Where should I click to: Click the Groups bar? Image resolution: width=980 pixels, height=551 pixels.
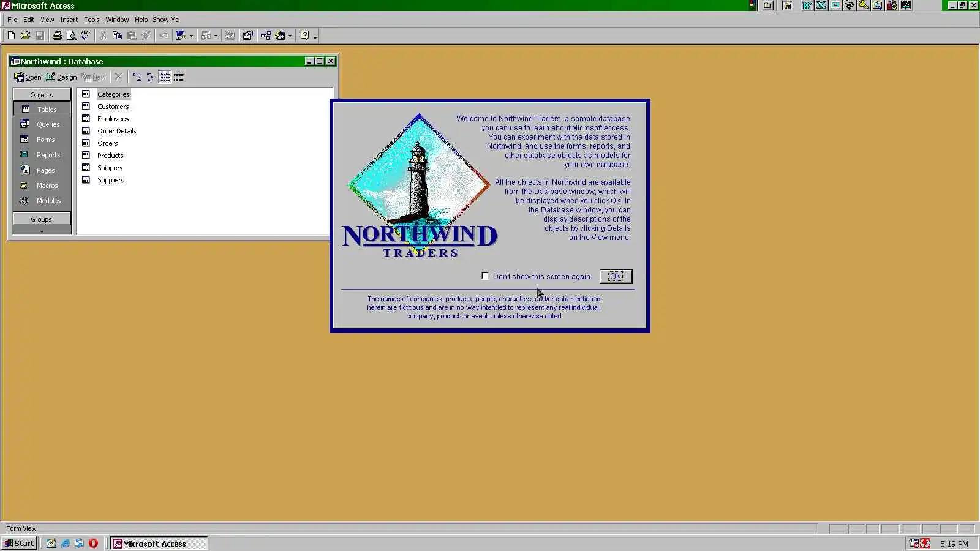pos(42,219)
